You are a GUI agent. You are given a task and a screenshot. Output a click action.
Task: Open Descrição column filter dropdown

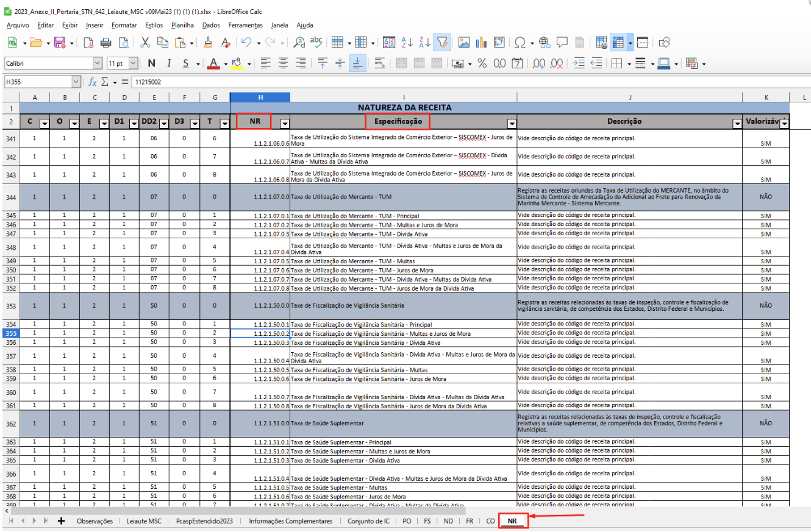pos(737,124)
